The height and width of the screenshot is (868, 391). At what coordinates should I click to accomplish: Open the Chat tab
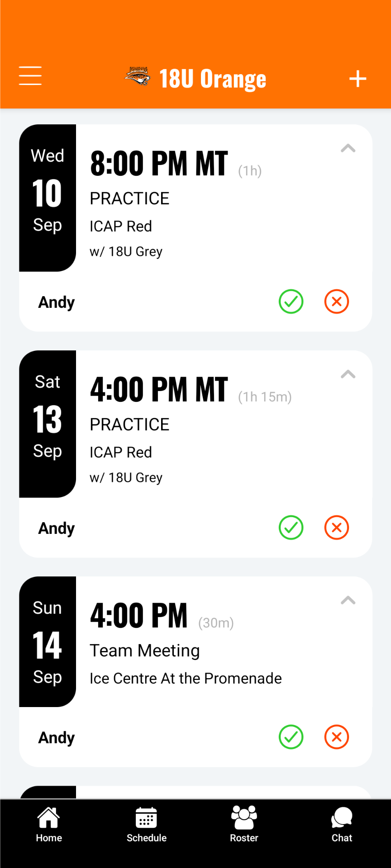(342, 825)
